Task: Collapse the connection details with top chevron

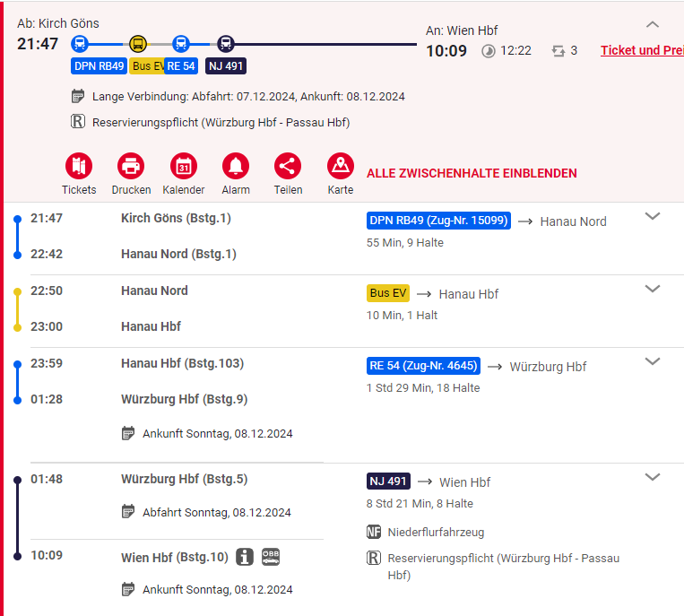Action: pyautogui.click(x=653, y=25)
